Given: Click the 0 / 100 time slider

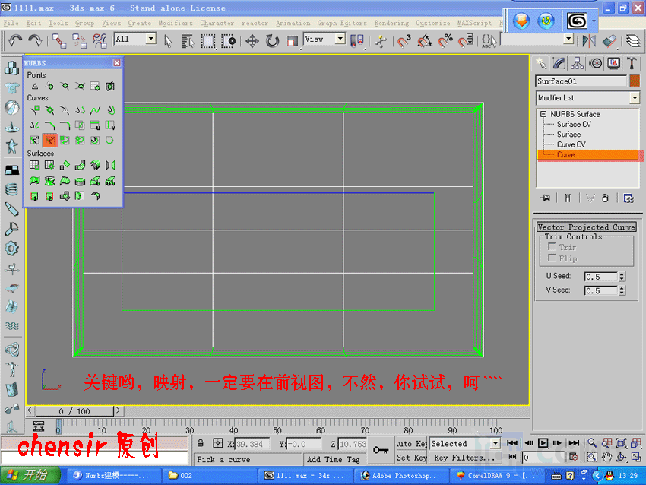Looking at the screenshot, I should (x=74, y=411).
